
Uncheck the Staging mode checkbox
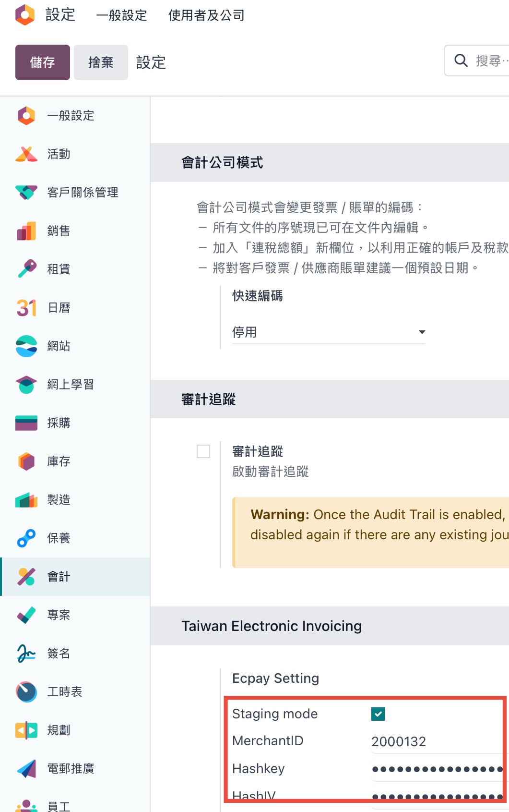click(378, 714)
